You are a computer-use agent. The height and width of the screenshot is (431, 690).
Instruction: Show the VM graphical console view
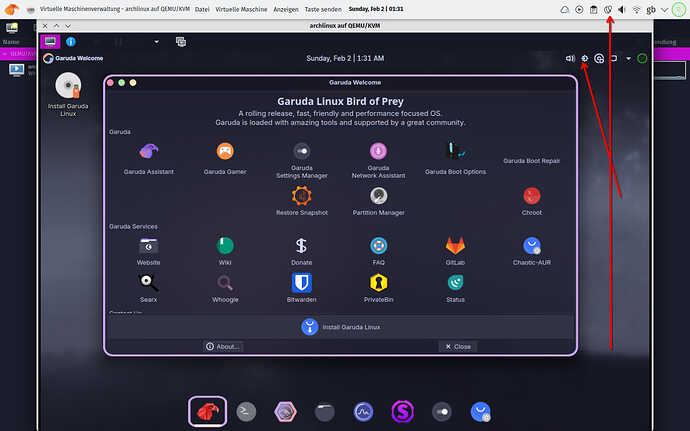point(50,42)
